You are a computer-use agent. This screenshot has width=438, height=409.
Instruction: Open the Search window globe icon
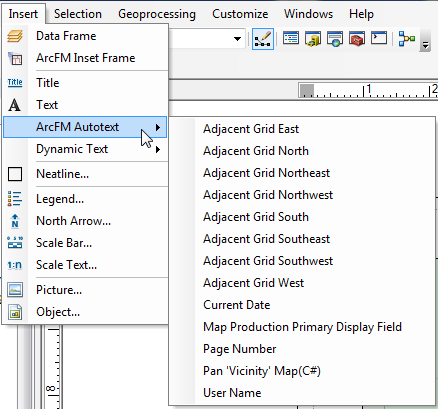coord(335,39)
